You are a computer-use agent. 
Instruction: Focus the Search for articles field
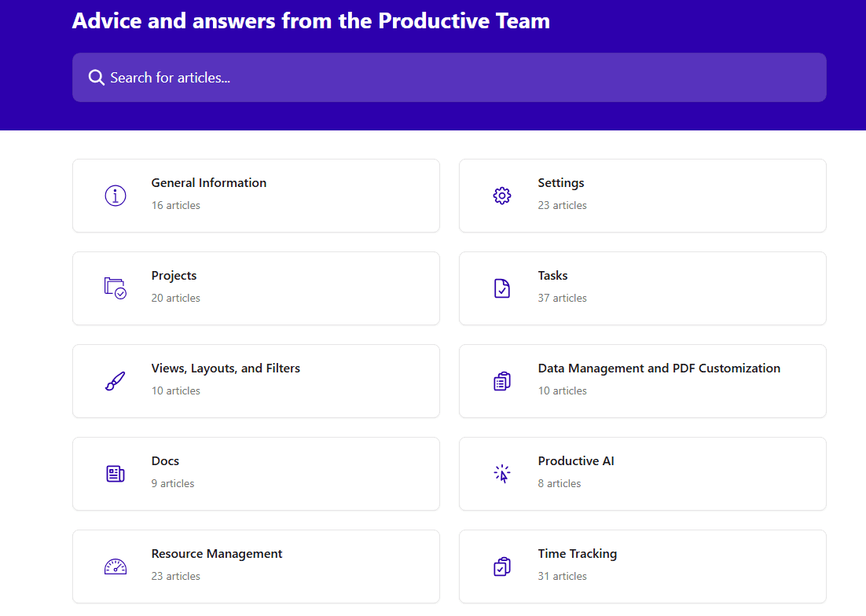[449, 77]
